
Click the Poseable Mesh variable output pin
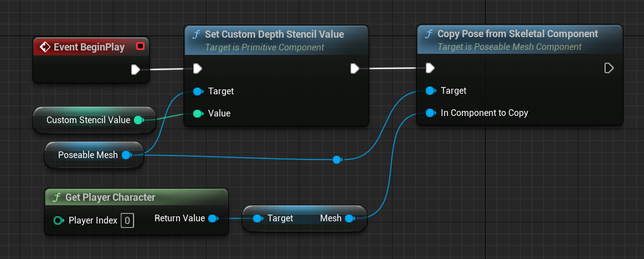(x=126, y=155)
